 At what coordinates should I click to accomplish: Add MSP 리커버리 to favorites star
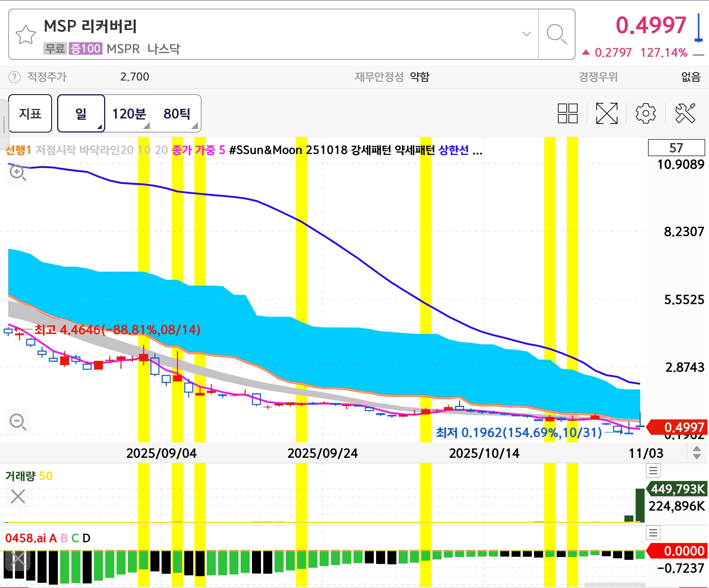(26, 34)
